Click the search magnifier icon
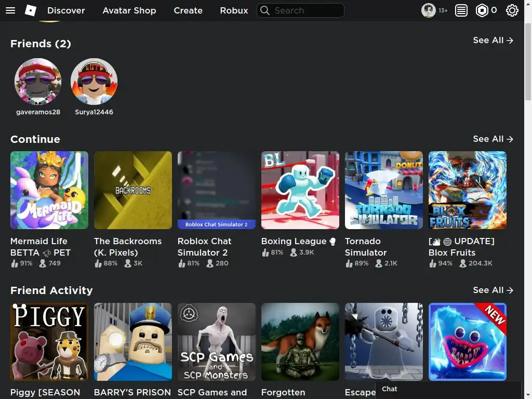The width and height of the screenshot is (532, 399). click(x=264, y=10)
